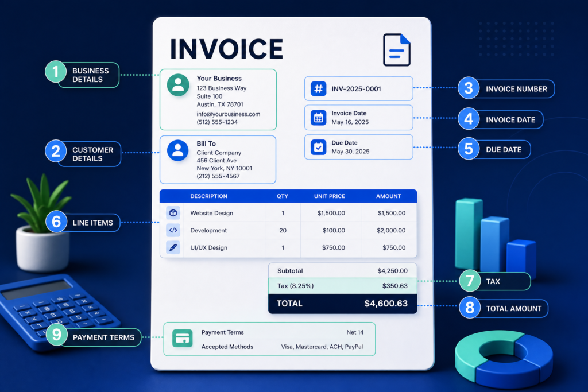Click 'Austin, TX 78701' text
Screen dimensions: 588x392
pyautogui.click(x=220, y=104)
